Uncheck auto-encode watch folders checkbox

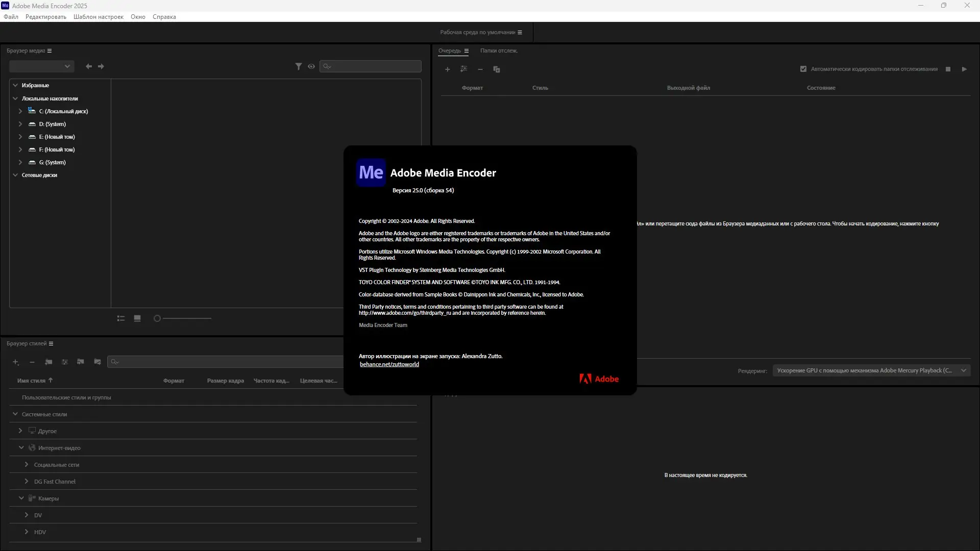tap(803, 69)
